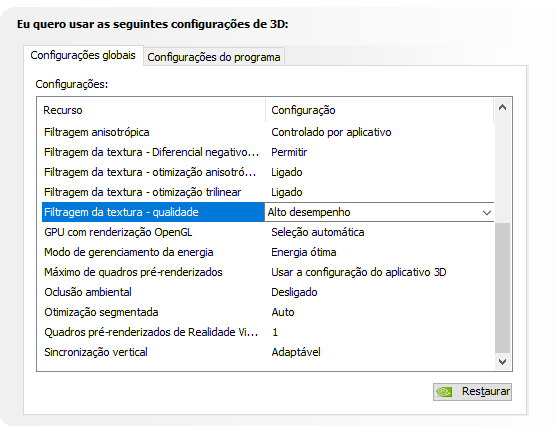Click the vertical scrollbar thumb
This screenshot has height=426, width=558.
[x=502, y=288]
